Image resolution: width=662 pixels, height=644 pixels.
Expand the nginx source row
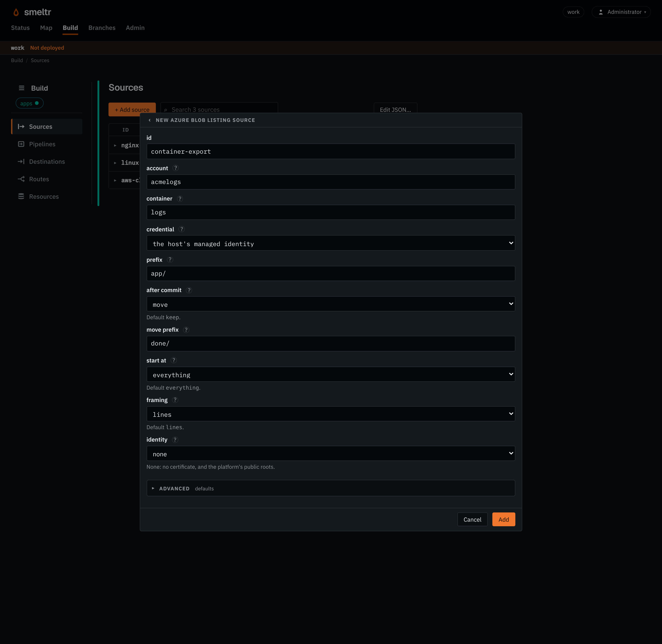coord(115,145)
